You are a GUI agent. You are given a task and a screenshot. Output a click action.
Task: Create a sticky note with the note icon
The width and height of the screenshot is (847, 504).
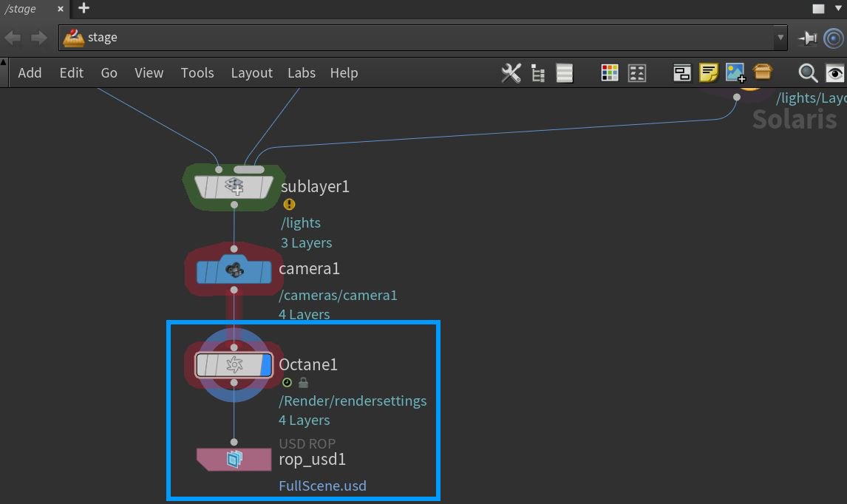(709, 72)
